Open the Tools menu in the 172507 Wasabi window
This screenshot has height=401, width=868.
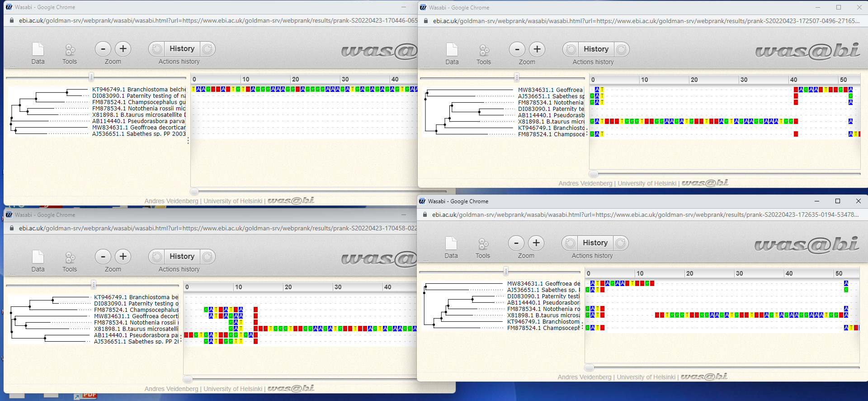click(484, 54)
